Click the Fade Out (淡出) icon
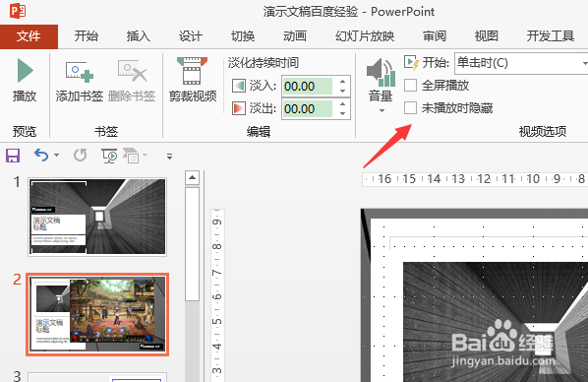 pyautogui.click(x=239, y=108)
